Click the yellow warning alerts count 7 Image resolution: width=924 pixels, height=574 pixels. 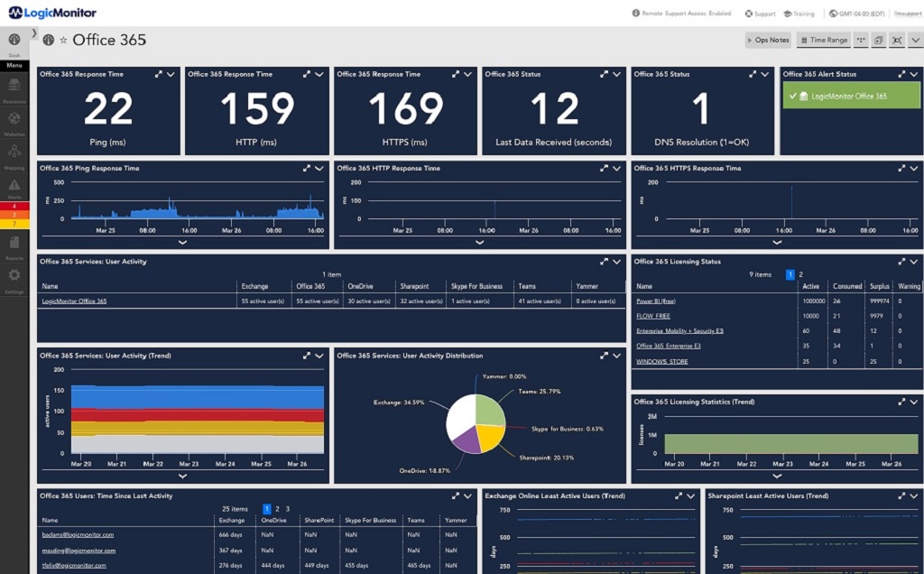click(14, 224)
